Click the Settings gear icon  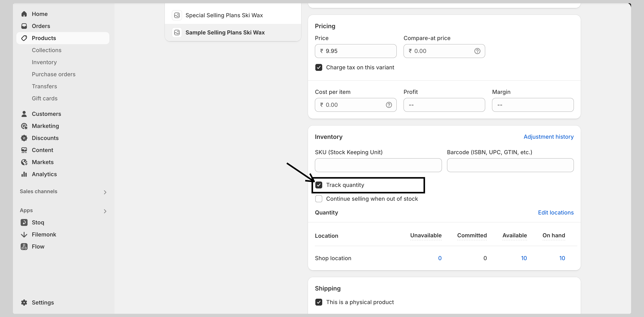[x=24, y=303]
